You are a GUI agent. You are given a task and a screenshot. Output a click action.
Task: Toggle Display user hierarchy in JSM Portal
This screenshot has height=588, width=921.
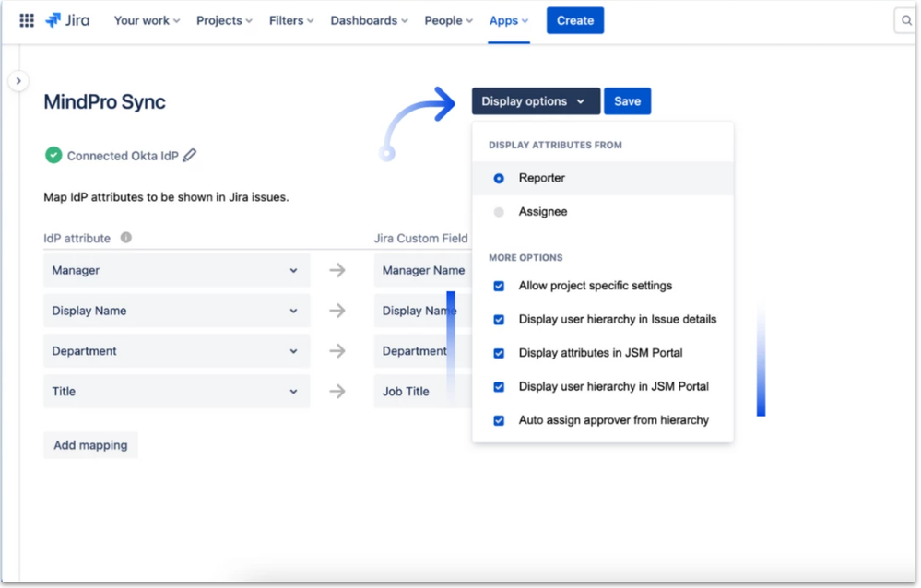(499, 387)
